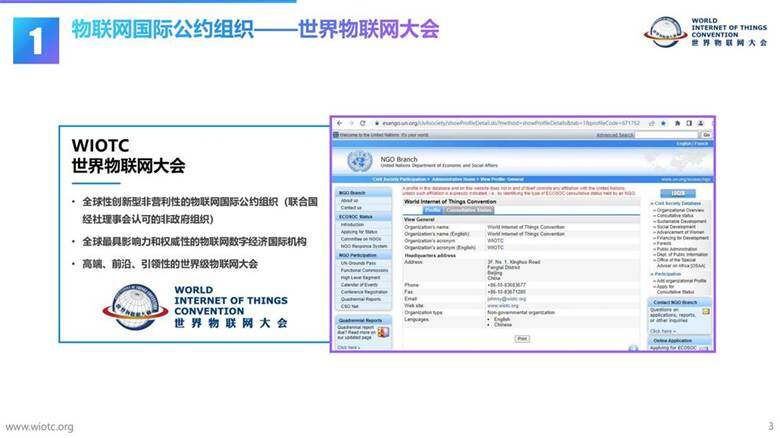Open the Advancement of Women link
The image size is (780, 438).
(x=680, y=232)
